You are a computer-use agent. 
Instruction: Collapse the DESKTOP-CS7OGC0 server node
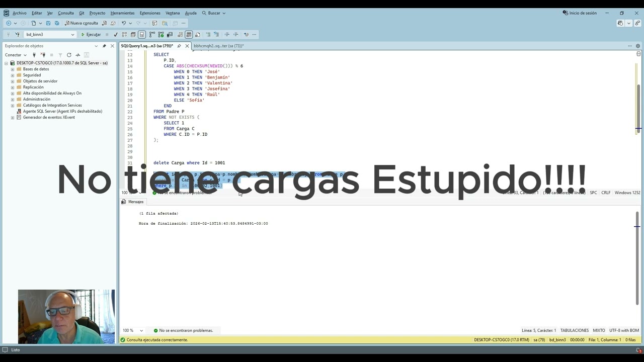7,63
